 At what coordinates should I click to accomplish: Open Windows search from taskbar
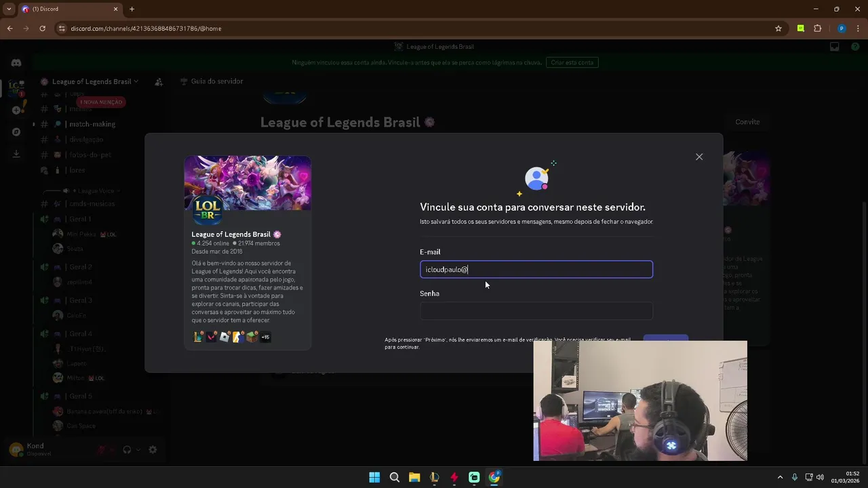coord(395,477)
